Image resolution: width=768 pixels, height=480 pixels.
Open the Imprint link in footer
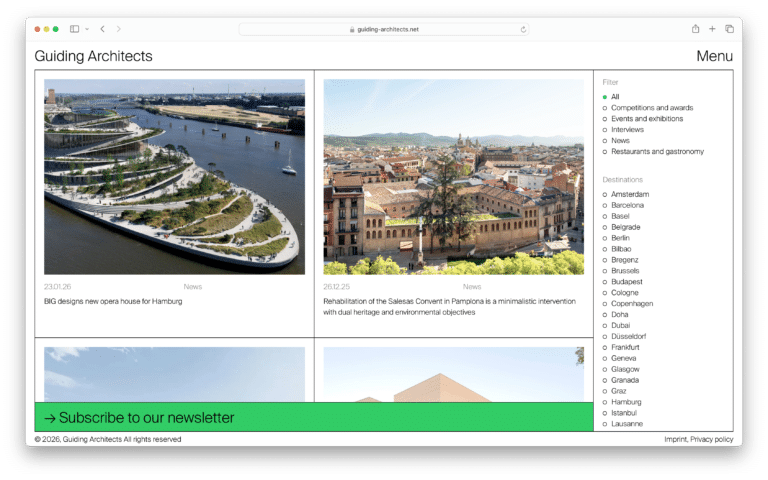tap(675, 439)
